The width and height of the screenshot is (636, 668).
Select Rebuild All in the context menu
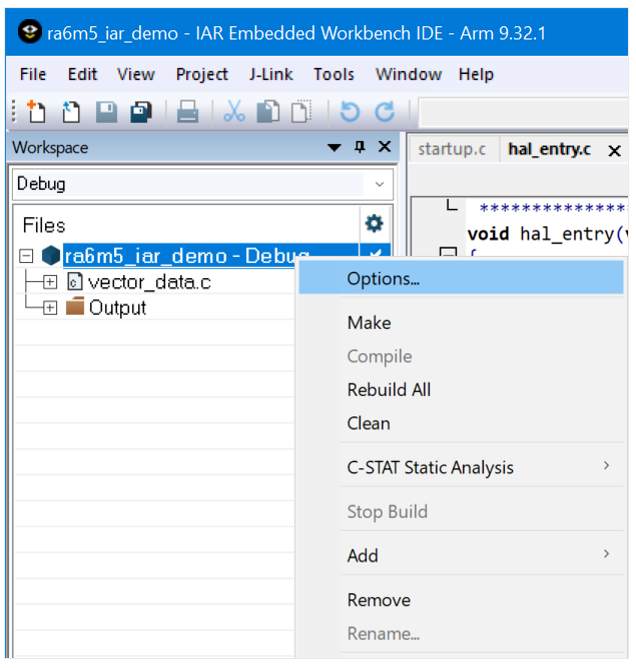[461, 390]
